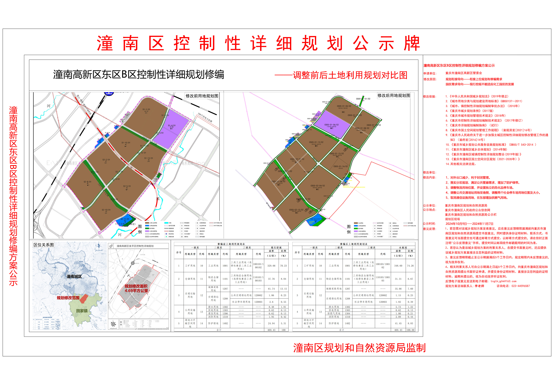This screenshot has width=554, height=392.
Task: Click the 变电站 icon in the 修改后 legend
Action: (x=390, y=237)
